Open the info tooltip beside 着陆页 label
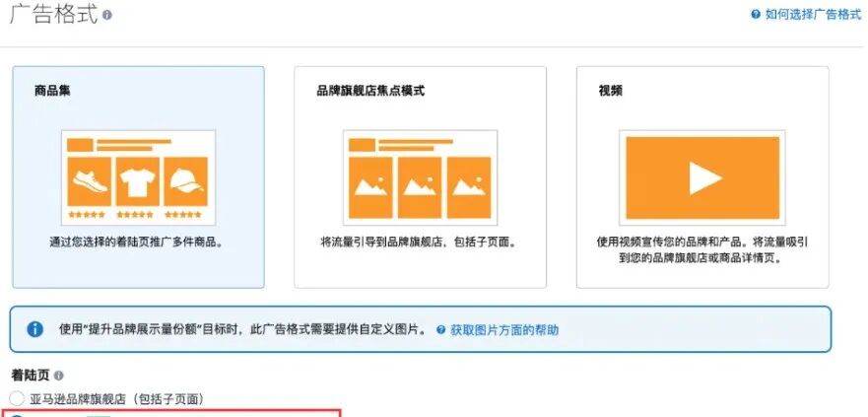This screenshot has width=868, height=417. (x=59, y=376)
